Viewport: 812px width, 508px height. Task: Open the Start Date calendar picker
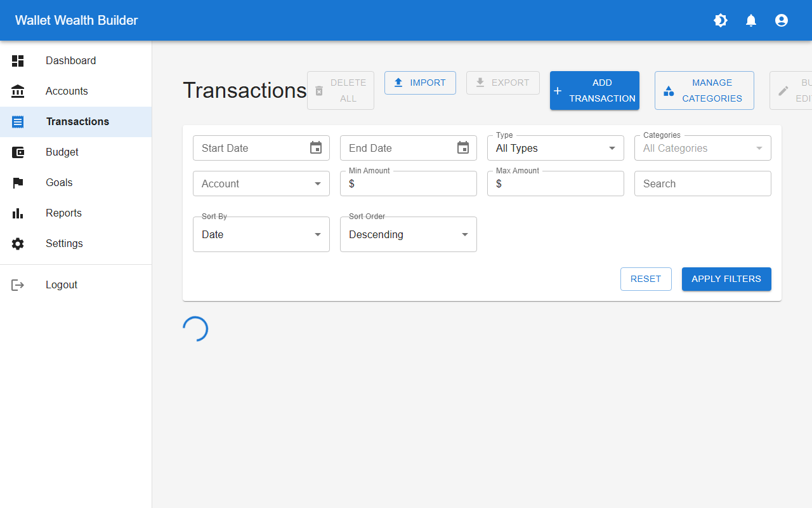coord(315,147)
